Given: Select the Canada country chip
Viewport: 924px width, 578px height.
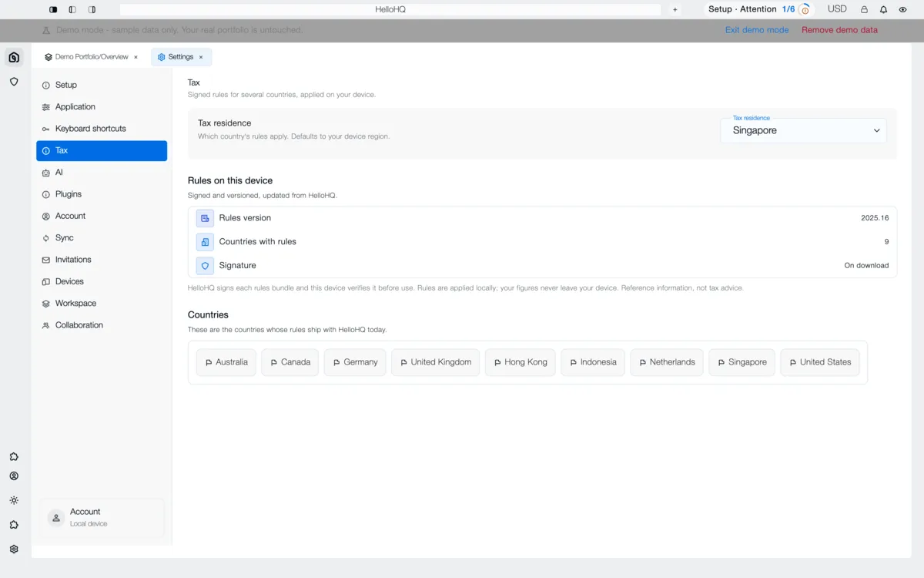Looking at the screenshot, I should 290,362.
